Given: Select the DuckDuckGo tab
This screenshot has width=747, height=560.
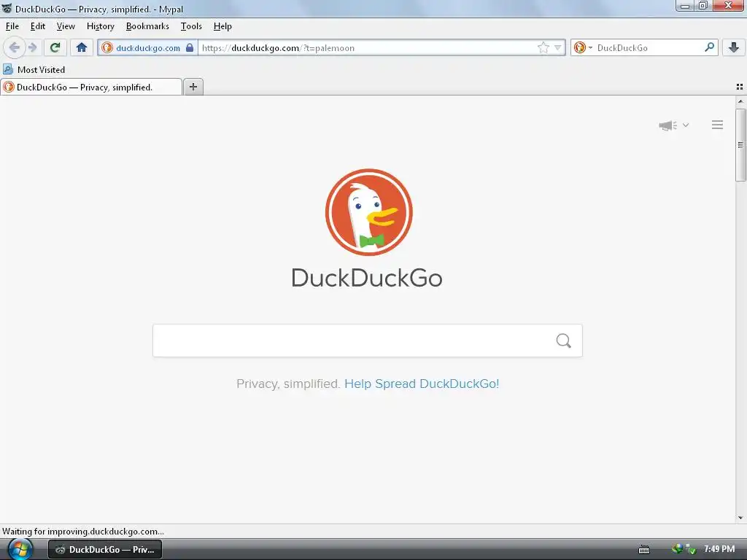Looking at the screenshot, I should tap(91, 87).
